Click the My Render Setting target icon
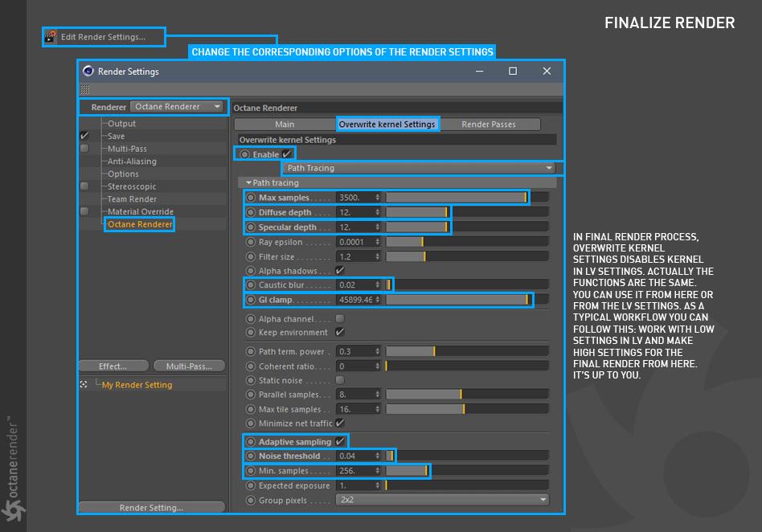The height and width of the screenshot is (532, 762). 84,384
